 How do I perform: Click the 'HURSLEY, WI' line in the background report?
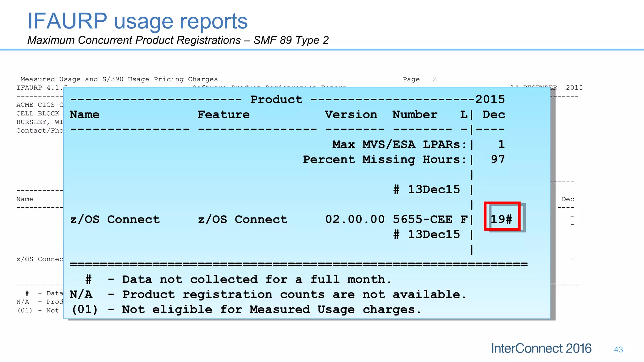40,122
